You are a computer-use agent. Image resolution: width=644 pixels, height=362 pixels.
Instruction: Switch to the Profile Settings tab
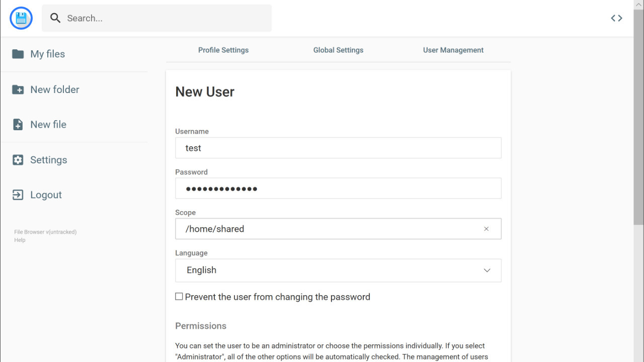click(x=223, y=50)
